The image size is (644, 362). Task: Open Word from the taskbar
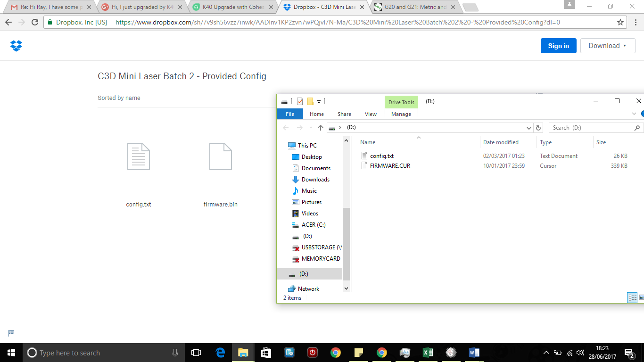click(474, 353)
